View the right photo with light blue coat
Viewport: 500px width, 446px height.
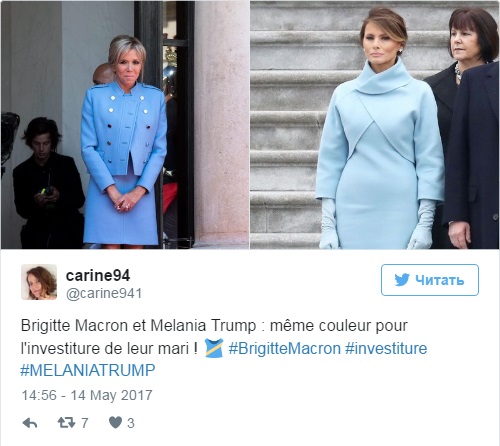pos(375,125)
